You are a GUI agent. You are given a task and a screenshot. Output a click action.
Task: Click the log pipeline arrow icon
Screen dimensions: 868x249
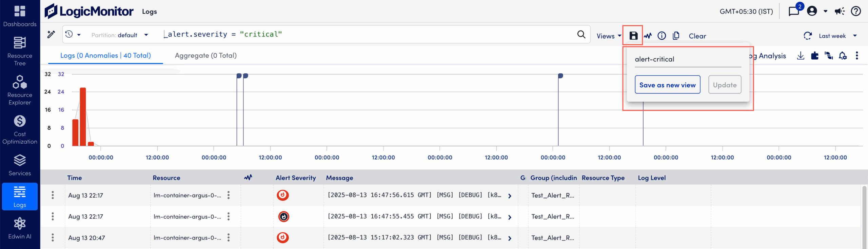pyautogui.click(x=829, y=56)
